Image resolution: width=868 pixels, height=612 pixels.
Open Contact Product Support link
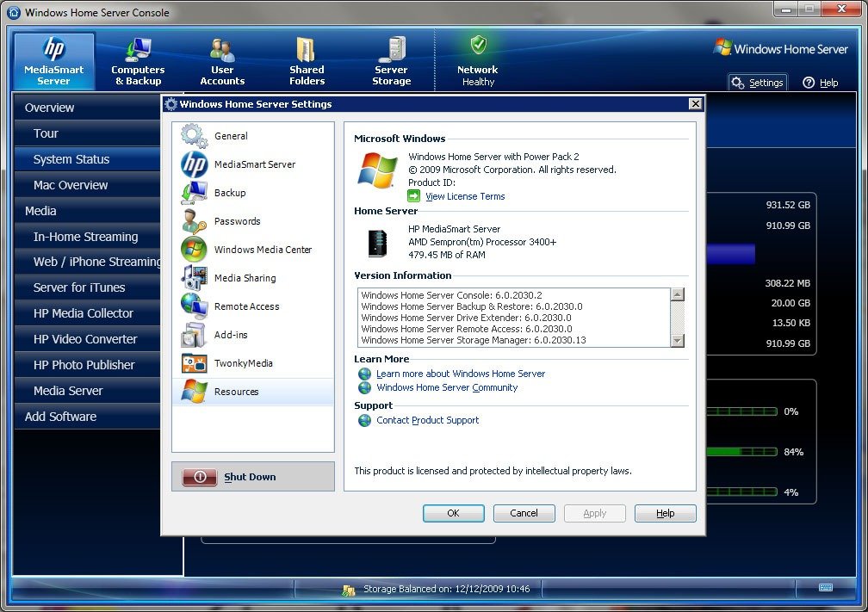427,421
